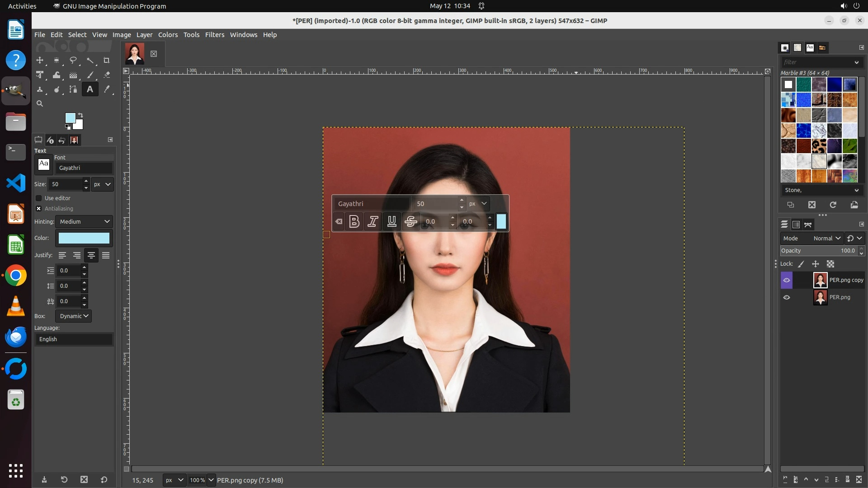Enable the Use editor checkbox

(39, 198)
